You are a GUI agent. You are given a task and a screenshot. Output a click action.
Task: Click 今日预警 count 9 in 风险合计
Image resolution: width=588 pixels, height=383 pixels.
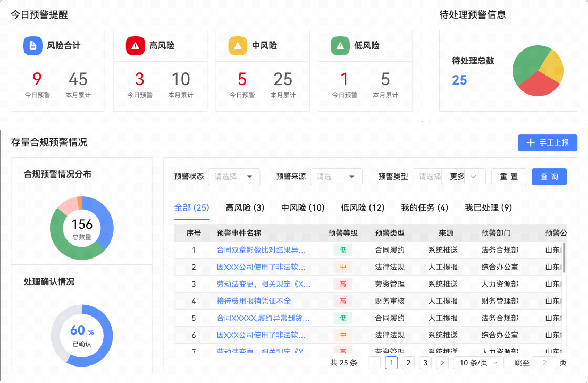pyautogui.click(x=37, y=79)
